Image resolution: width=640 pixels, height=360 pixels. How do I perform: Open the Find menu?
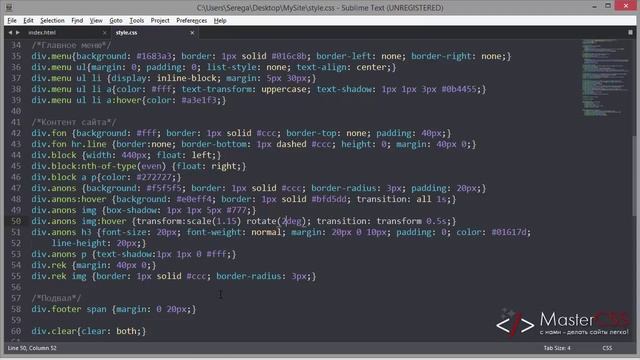77,20
